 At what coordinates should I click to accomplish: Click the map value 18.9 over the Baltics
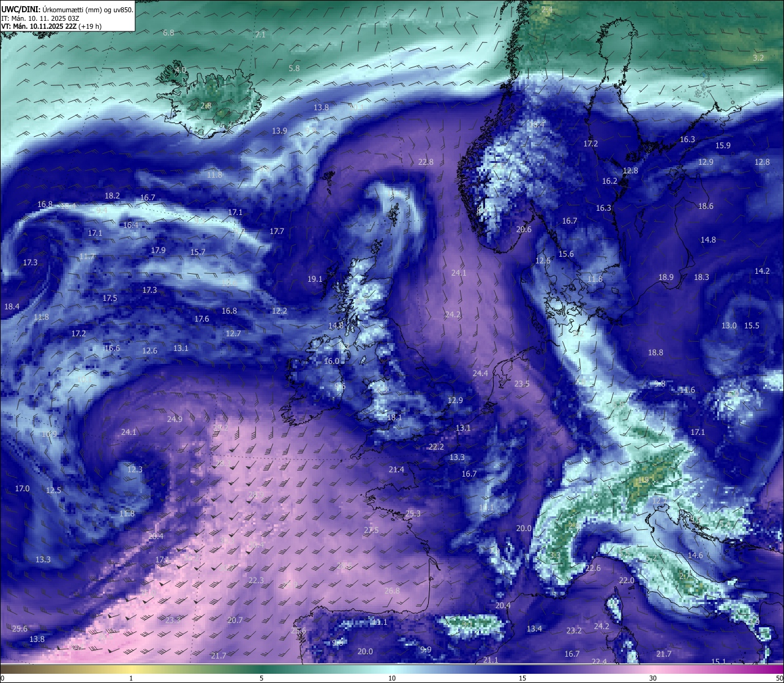666,277
